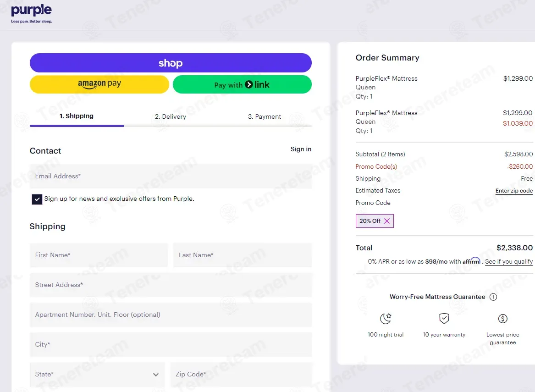Select the 1. Shipping step tab
535x392 pixels.
click(x=77, y=116)
